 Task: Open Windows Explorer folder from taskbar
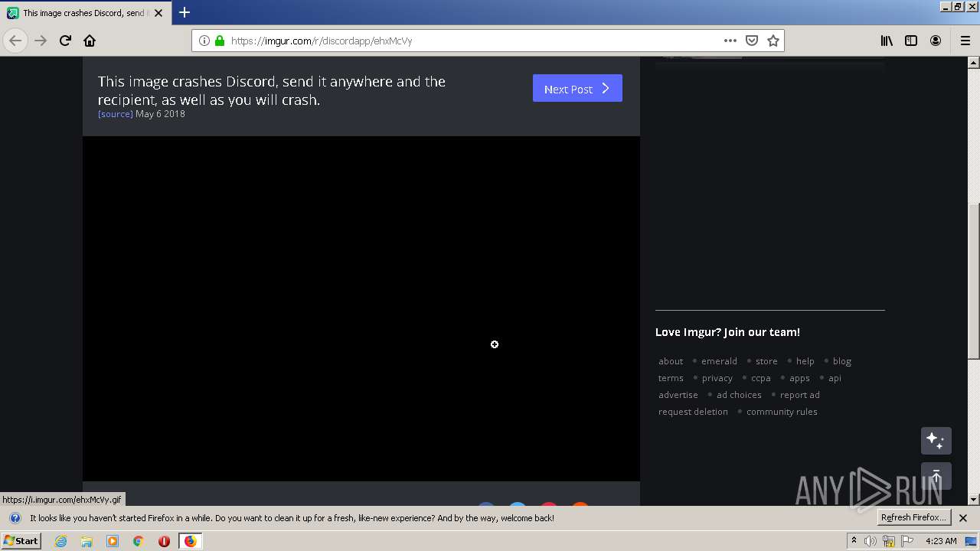[x=87, y=541]
